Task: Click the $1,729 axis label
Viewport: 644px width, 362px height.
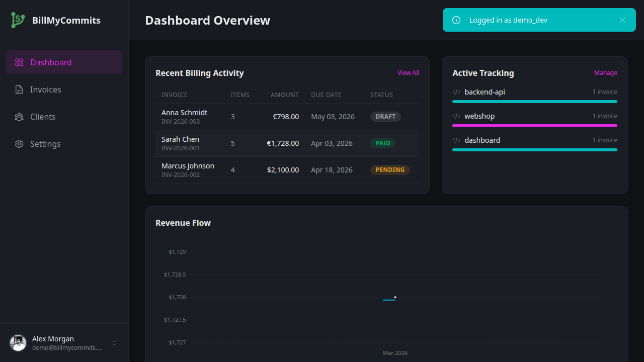Action: [x=177, y=252]
